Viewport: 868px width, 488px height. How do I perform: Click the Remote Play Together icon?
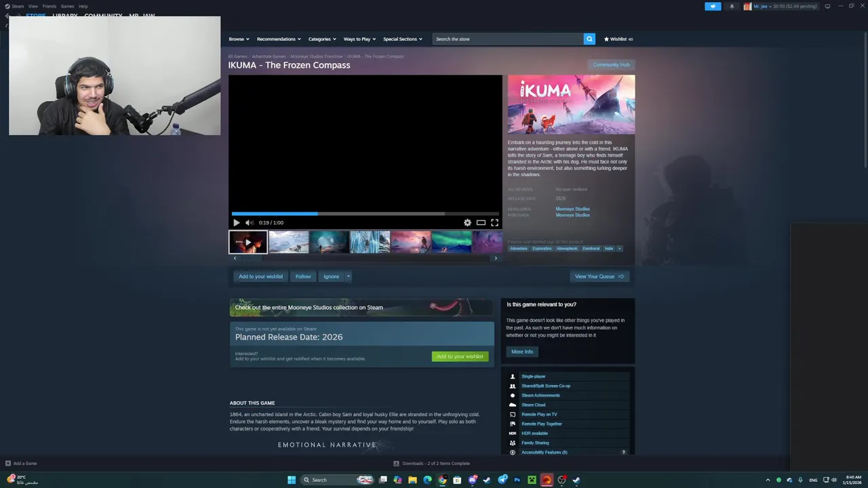(513, 424)
